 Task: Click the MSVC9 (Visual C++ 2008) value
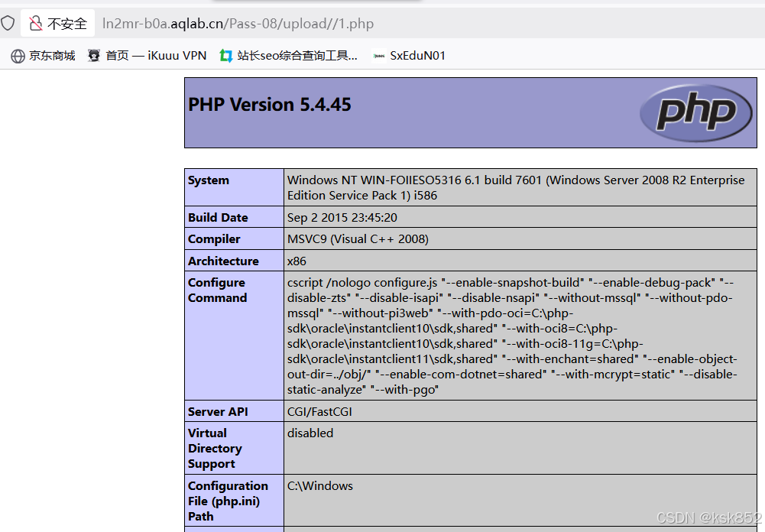(x=358, y=239)
